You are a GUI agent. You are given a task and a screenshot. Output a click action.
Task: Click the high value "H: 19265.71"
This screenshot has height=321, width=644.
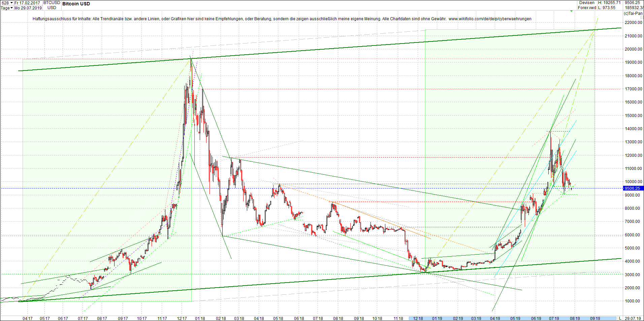pyautogui.click(x=609, y=2)
